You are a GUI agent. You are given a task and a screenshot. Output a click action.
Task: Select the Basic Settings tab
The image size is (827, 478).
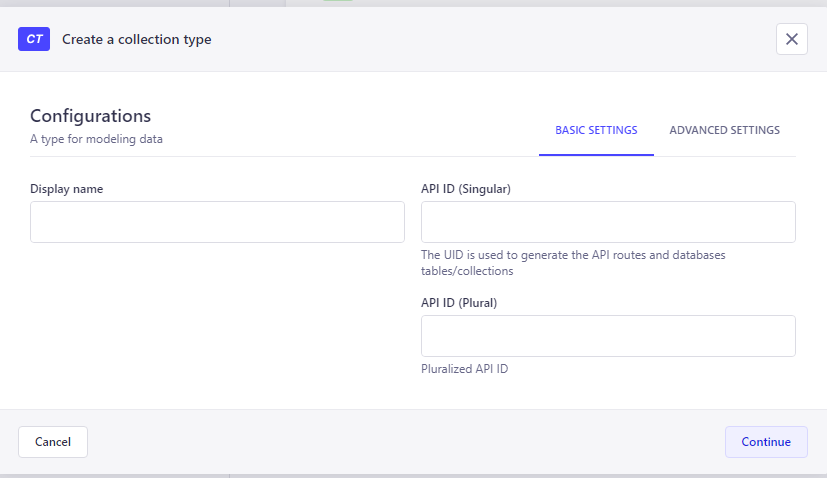click(x=596, y=130)
